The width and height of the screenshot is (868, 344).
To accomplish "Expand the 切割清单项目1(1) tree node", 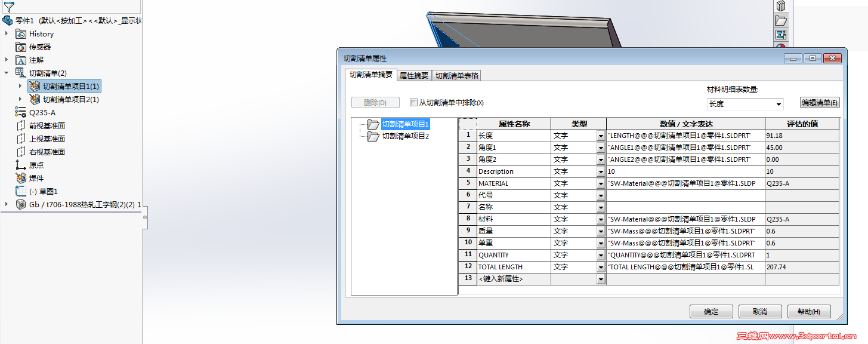I will point(20,87).
